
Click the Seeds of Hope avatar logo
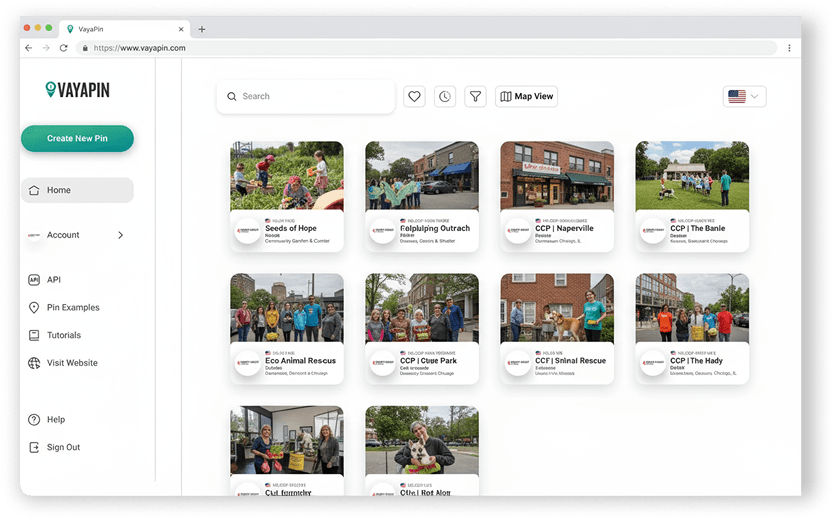[248, 231]
